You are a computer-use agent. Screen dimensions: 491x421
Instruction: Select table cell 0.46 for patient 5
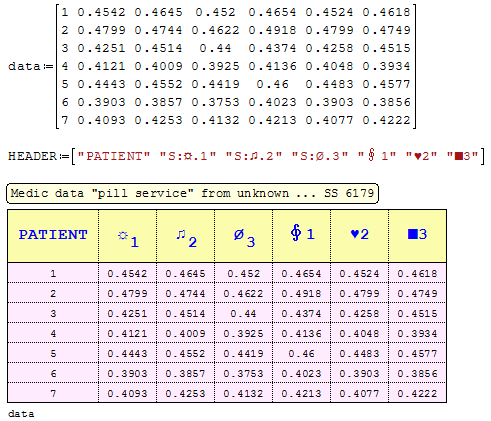(x=301, y=354)
